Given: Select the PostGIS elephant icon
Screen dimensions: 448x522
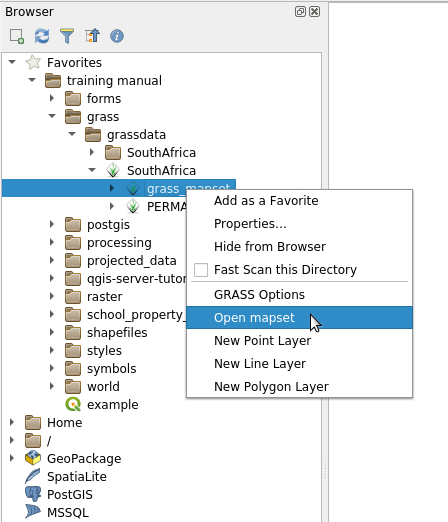Looking at the screenshot, I should [x=33, y=494].
